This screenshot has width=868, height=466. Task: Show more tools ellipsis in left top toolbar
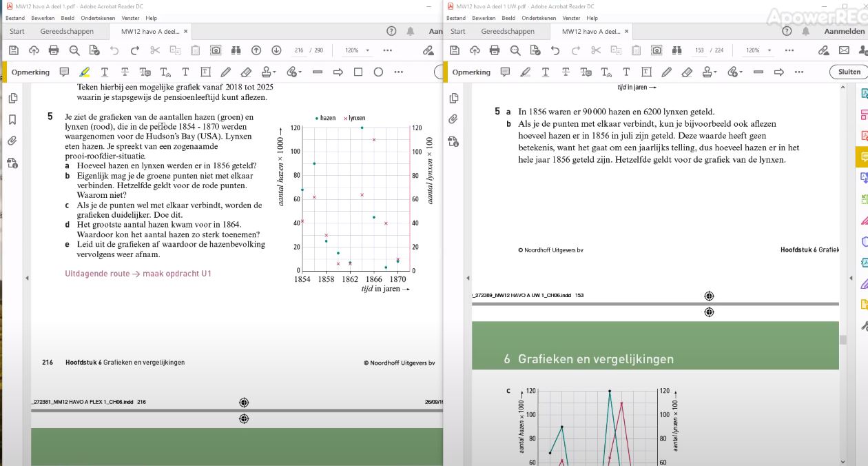point(387,50)
